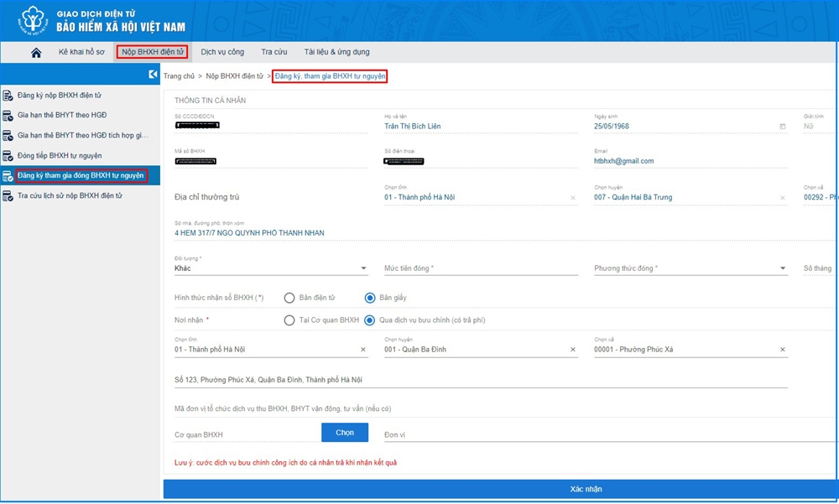Click the Chọn button

[x=345, y=433]
